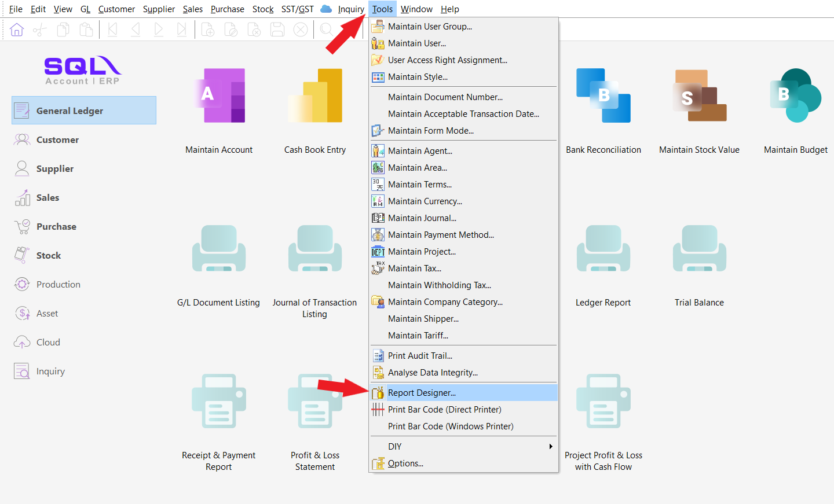Viewport: 834px width, 504px height.
Task: Open the SST/GST menu
Action: coord(297,9)
